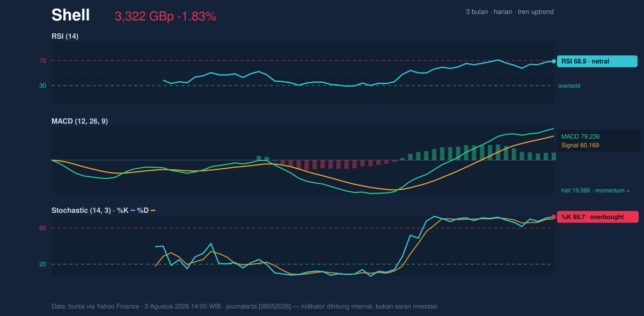Viewport: 644px width, 316px height.
Task: Click the Stochastic 20 axis label
Action: (42, 264)
